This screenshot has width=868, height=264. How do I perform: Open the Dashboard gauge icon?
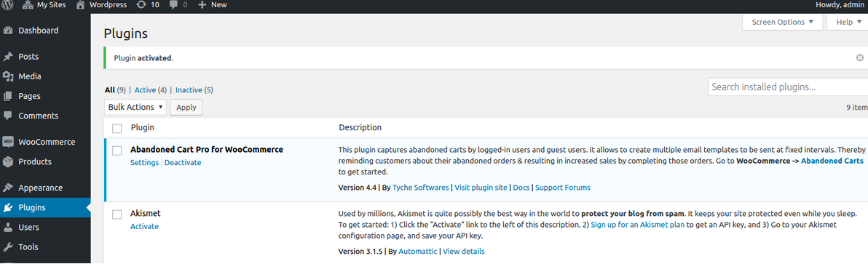[8, 31]
